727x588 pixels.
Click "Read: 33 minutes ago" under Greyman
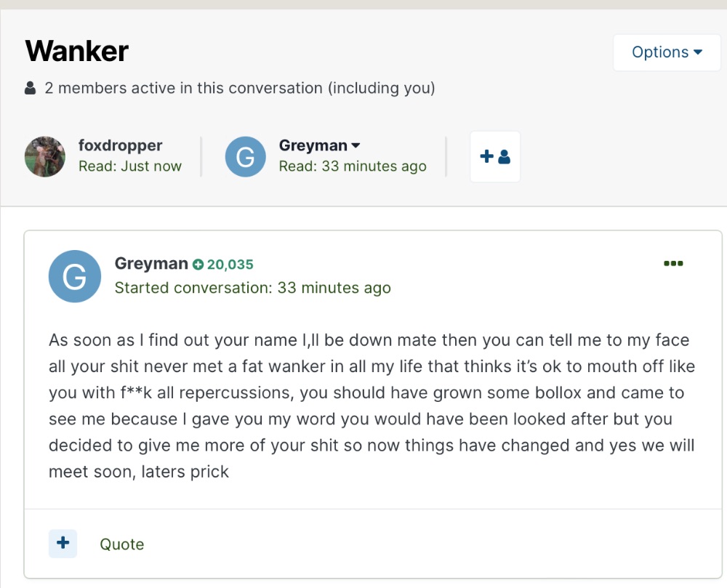click(x=352, y=166)
